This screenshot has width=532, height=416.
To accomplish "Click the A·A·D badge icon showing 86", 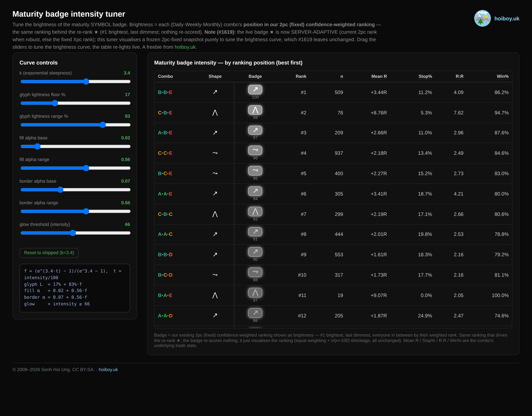I will pos(255,313).
